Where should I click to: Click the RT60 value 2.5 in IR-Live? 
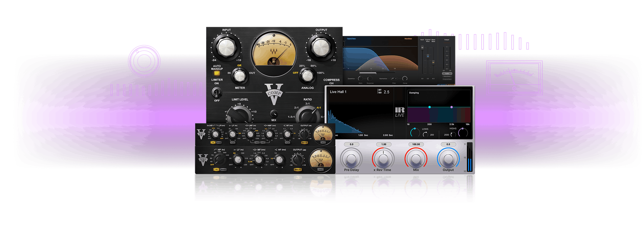pyautogui.click(x=387, y=92)
